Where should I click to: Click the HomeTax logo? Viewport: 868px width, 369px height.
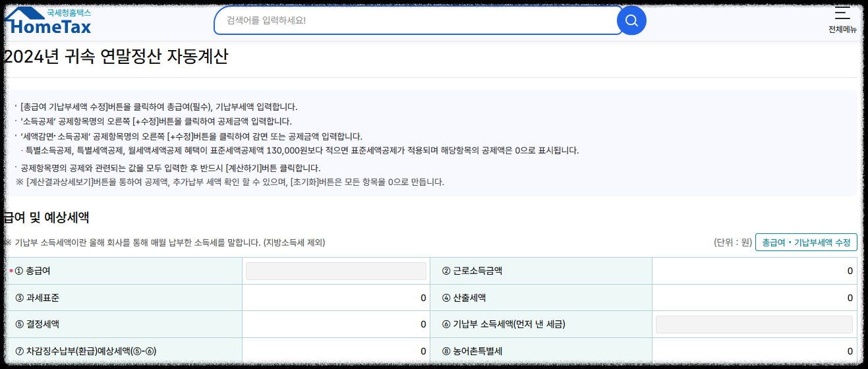pyautogui.click(x=47, y=21)
